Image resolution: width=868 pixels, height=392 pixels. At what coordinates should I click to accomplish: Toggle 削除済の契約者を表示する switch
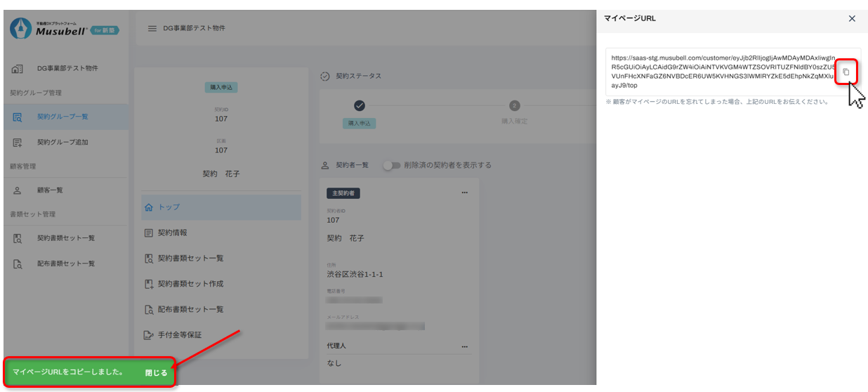click(391, 165)
